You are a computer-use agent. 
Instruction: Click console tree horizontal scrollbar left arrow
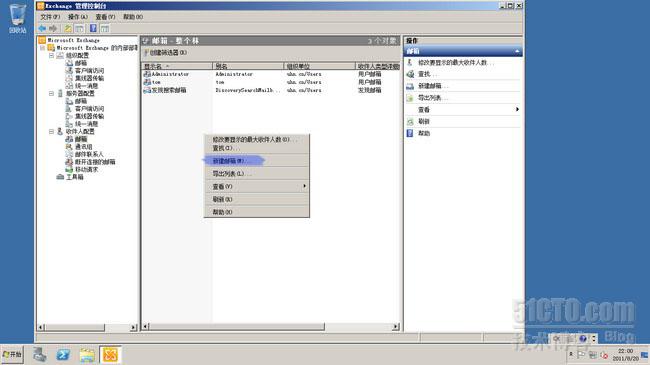tap(41, 327)
